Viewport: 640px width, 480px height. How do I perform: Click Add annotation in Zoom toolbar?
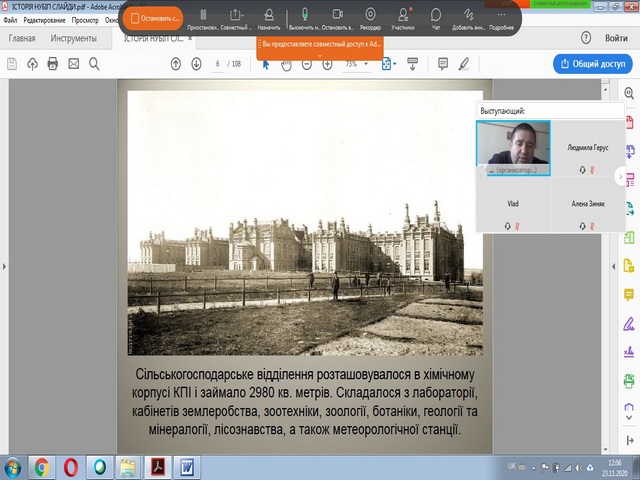click(468, 19)
